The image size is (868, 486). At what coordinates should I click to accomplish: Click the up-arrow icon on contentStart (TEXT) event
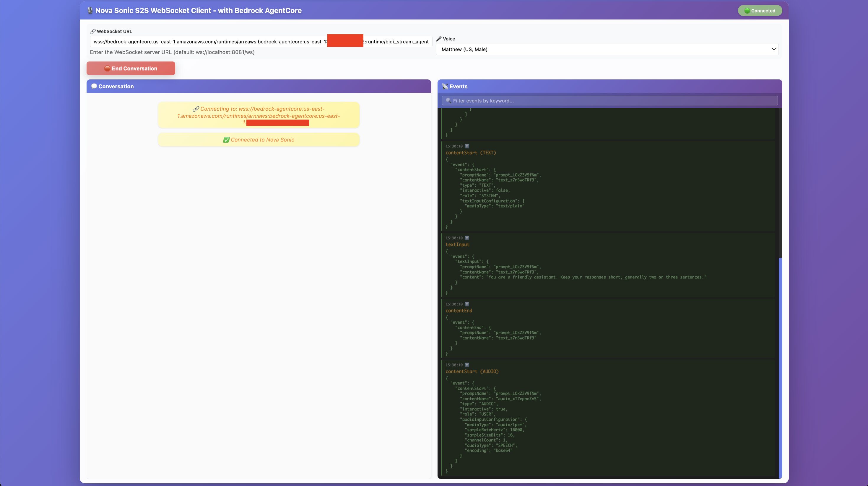tap(467, 146)
